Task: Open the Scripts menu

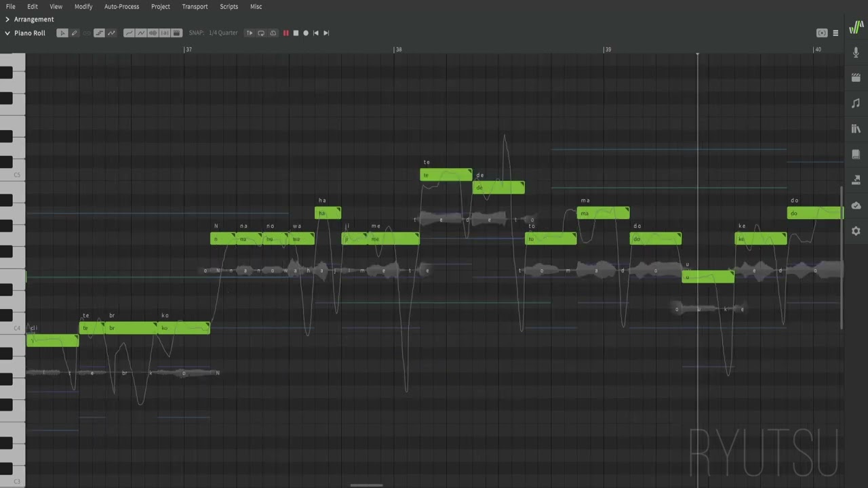Action: pyautogui.click(x=229, y=6)
